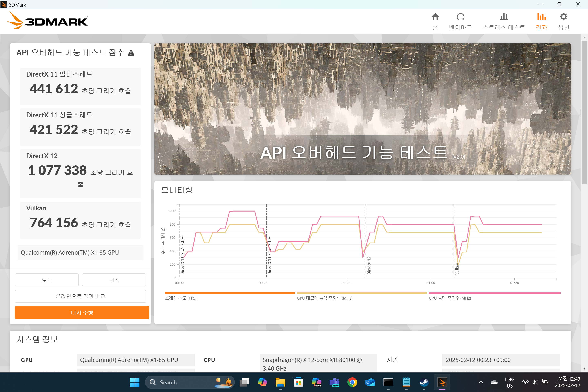The width and height of the screenshot is (588, 392).
Task: Click 온라인으로 결과 비교 button
Action: 80,296
